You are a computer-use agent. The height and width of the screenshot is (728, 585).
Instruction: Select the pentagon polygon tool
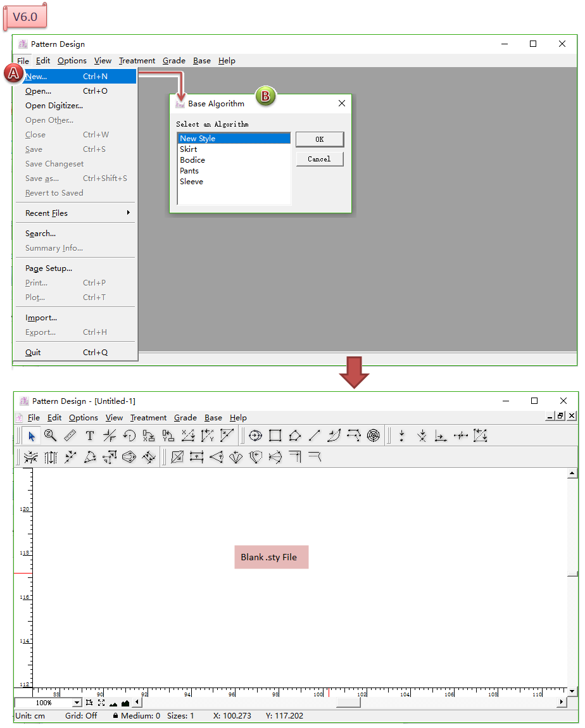coord(294,436)
